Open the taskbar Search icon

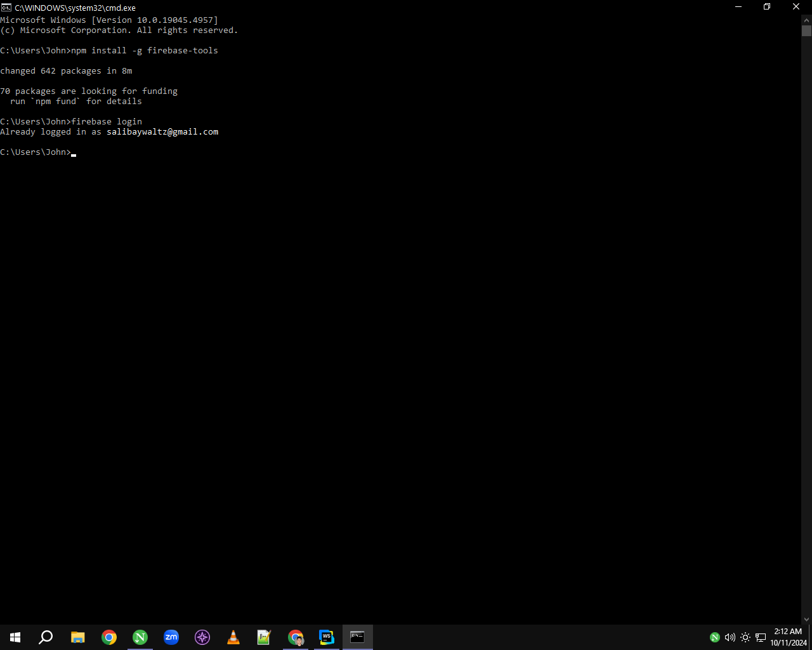[46, 637]
